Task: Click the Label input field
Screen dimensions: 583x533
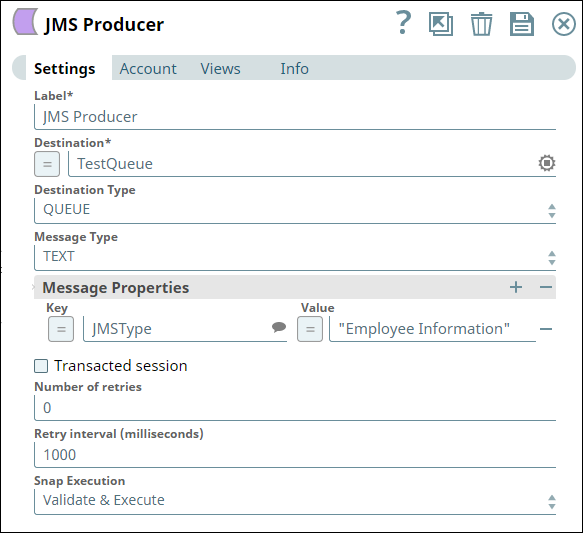Action: click(x=295, y=117)
